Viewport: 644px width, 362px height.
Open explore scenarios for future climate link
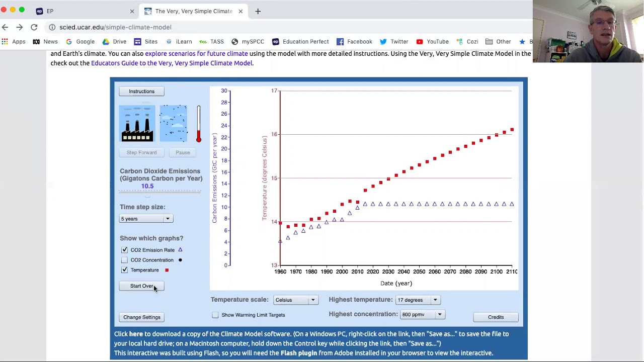point(196,53)
